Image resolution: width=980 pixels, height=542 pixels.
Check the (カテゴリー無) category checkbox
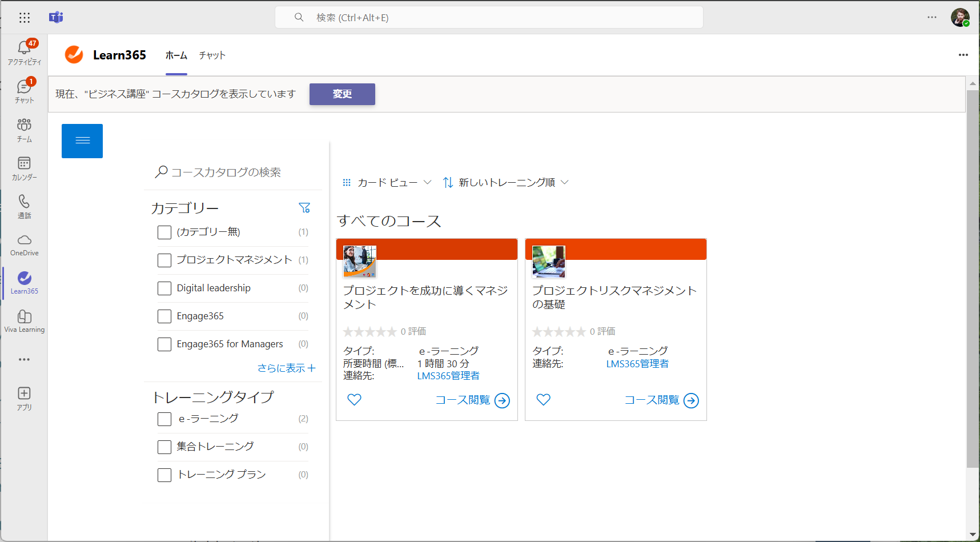coord(164,232)
